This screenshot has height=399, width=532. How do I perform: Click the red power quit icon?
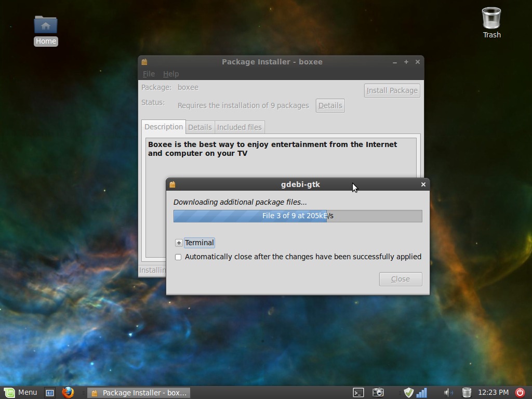coord(520,393)
